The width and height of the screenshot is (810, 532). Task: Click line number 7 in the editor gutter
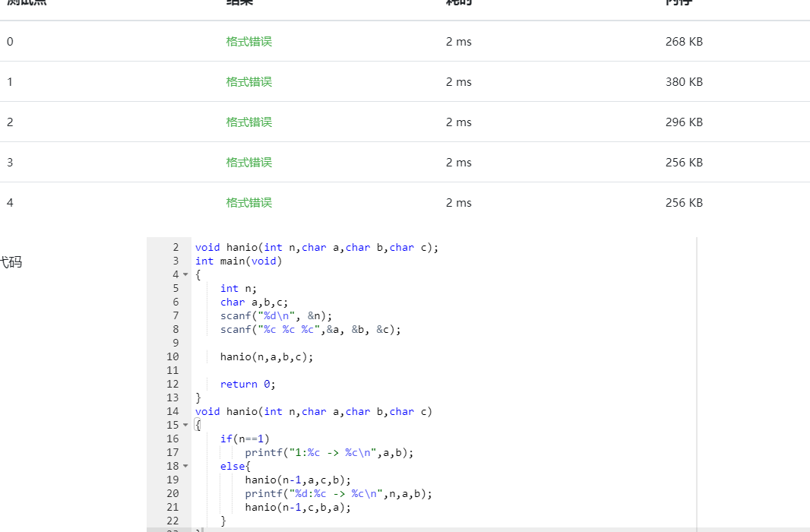[176, 315]
